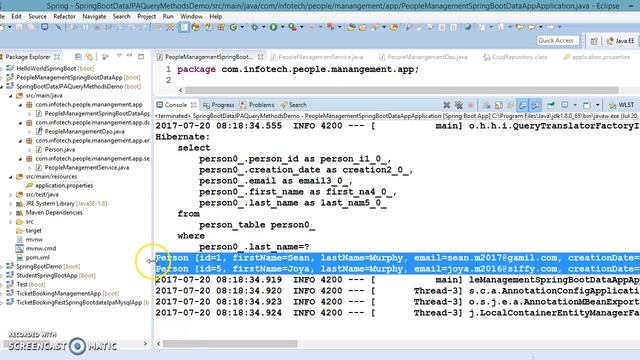Expand the src/test/java folder
Screen dimensions: 640x360
point(11,195)
